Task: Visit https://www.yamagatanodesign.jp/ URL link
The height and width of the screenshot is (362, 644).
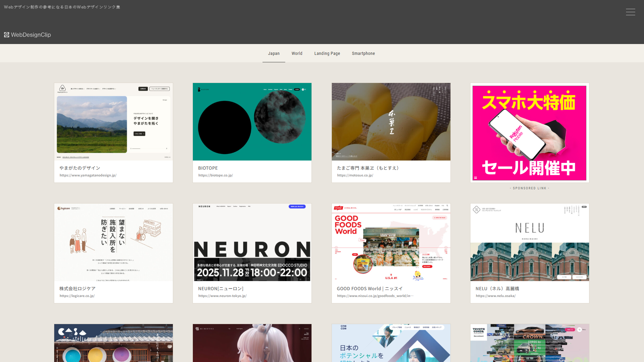Action: click(x=88, y=175)
